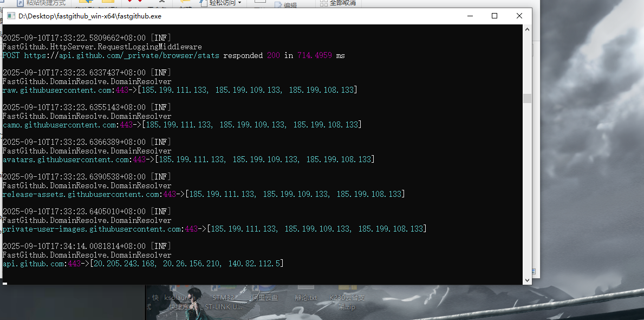
Task: Click the console scrollbar down arrow
Action: tap(527, 280)
